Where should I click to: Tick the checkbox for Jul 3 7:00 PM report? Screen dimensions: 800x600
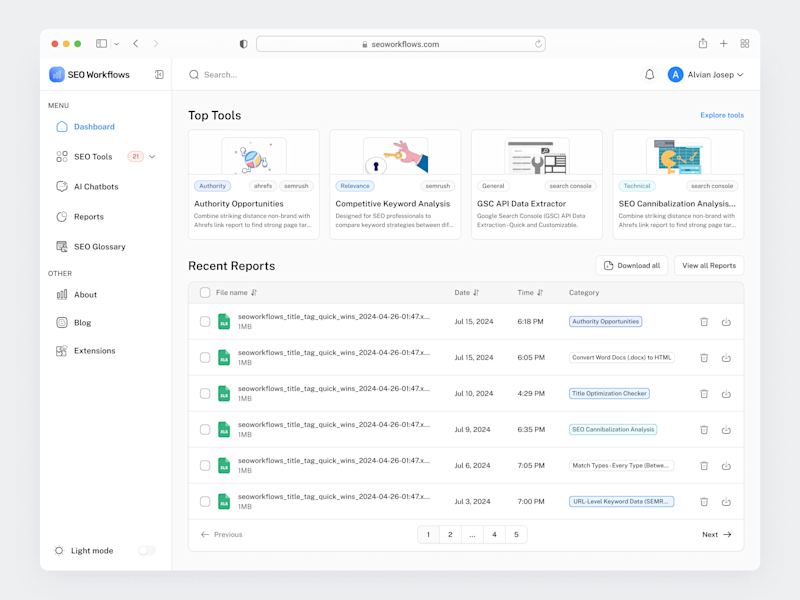[x=205, y=502]
